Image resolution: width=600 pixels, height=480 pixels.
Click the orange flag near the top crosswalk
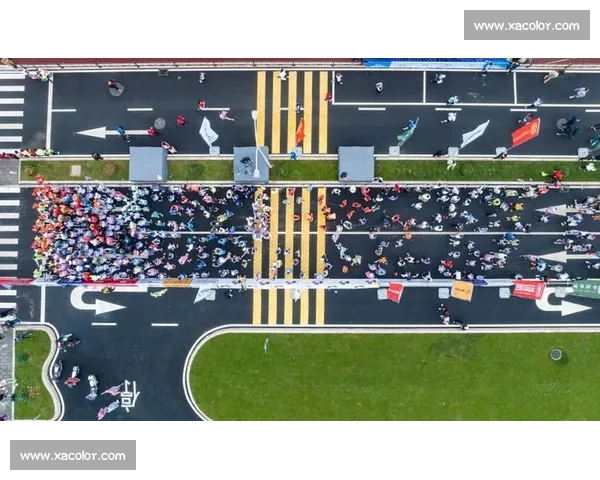(x=300, y=131)
